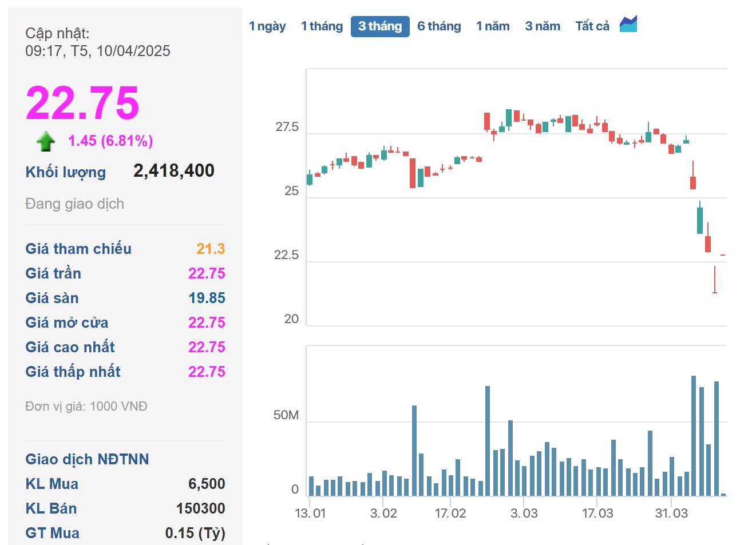Click the Giá sàn value 19.85
756x545 pixels.
tap(207, 298)
